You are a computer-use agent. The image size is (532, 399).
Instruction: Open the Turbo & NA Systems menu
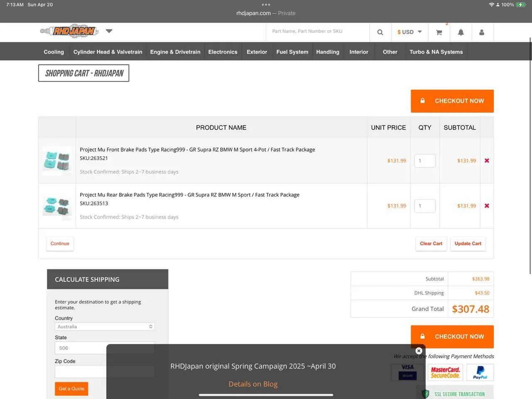(x=436, y=52)
